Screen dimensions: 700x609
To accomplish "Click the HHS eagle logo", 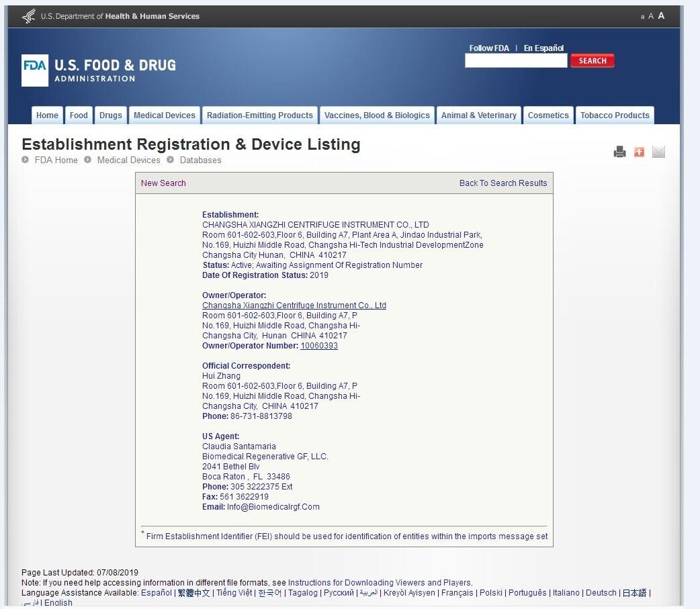I will coord(29,16).
